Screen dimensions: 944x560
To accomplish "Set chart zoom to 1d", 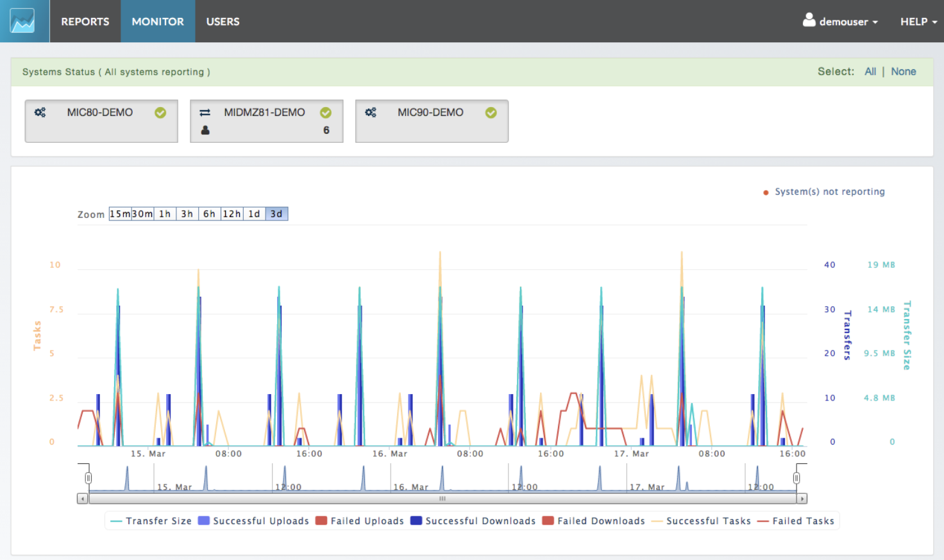I will tap(254, 214).
